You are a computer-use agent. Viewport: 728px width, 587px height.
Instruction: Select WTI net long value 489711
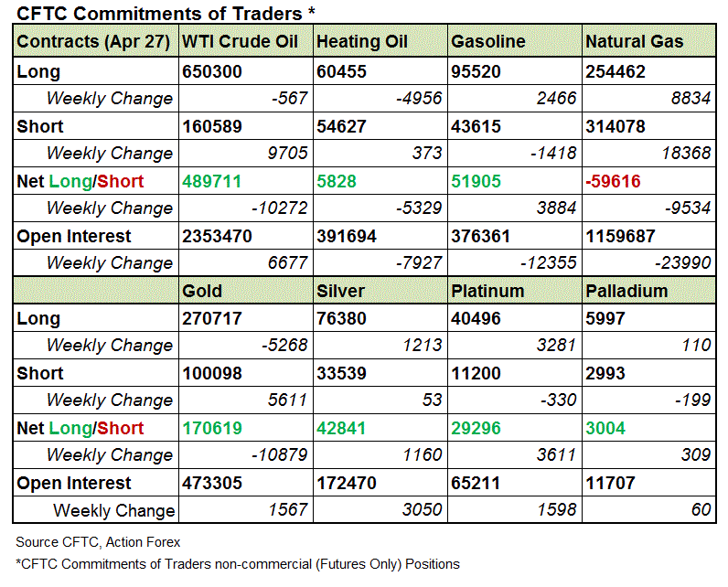(212, 181)
